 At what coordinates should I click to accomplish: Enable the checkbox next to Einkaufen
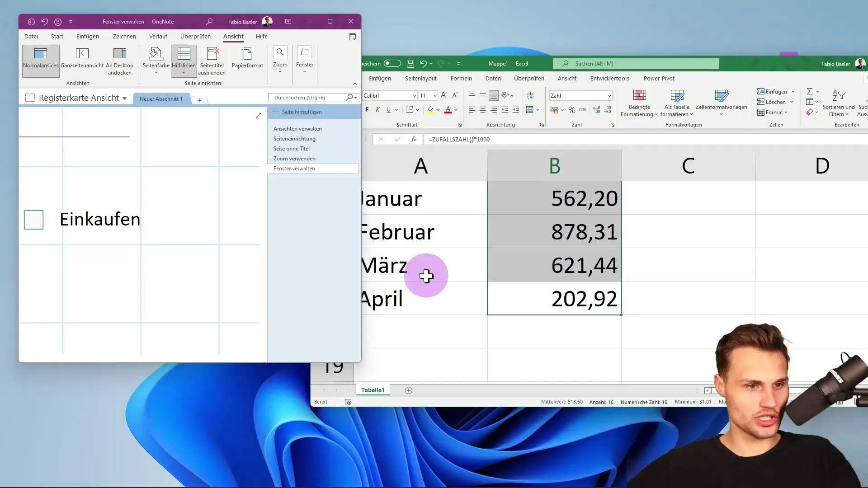coord(34,219)
